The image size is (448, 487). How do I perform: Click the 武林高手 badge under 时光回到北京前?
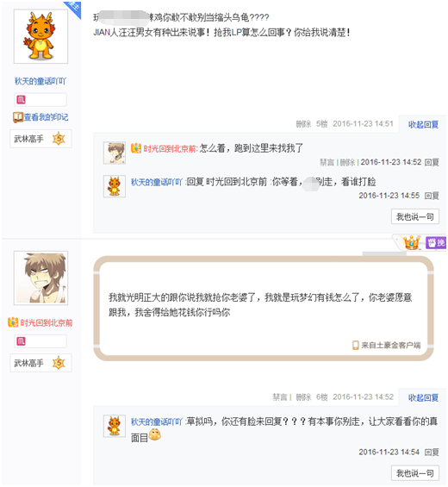40,363
